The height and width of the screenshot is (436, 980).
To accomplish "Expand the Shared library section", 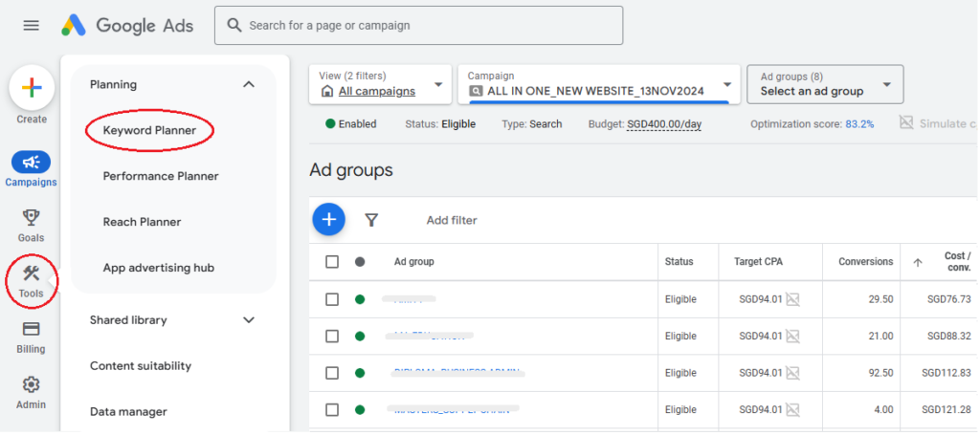I will 249,320.
